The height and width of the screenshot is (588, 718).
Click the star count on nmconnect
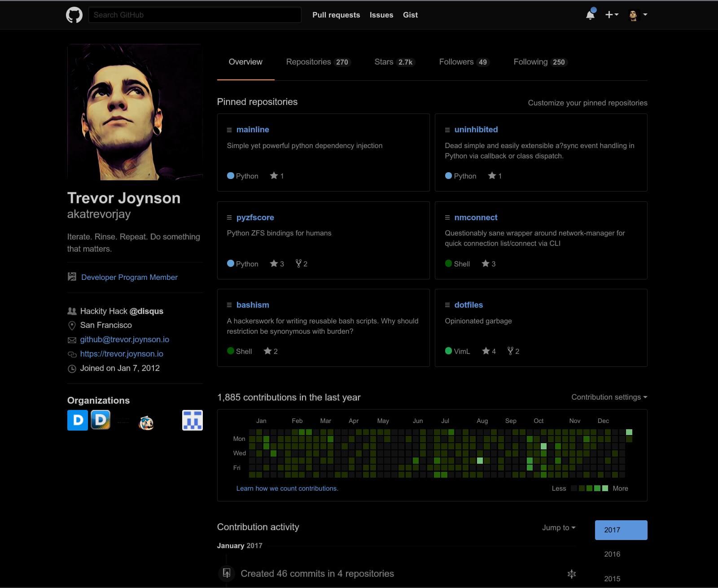click(488, 264)
